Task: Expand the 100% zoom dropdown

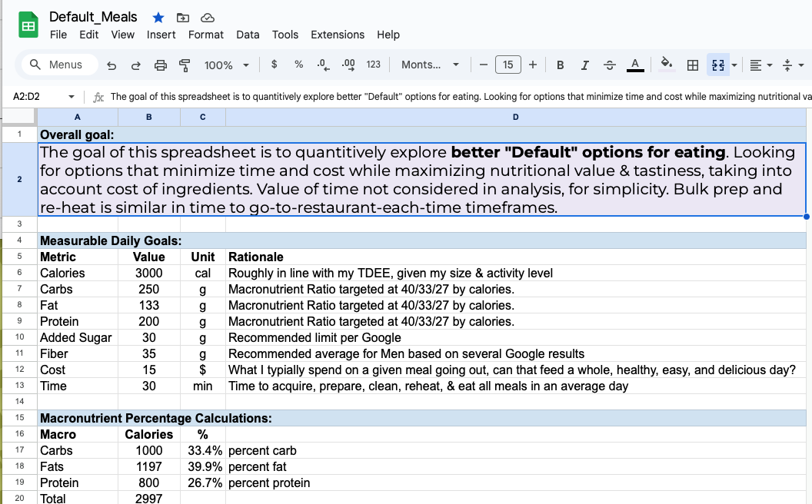Action: coord(227,65)
